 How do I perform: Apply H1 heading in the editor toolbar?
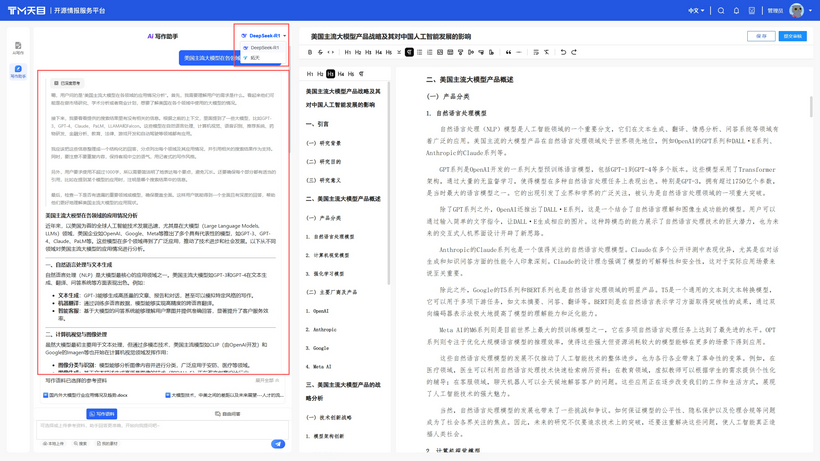pos(348,52)
